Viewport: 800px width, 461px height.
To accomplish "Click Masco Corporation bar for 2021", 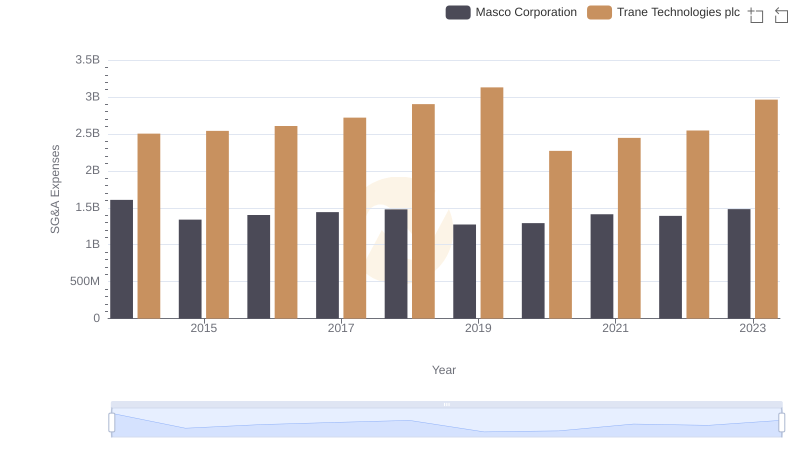I will pyautogui.click(x=602, y=266).
